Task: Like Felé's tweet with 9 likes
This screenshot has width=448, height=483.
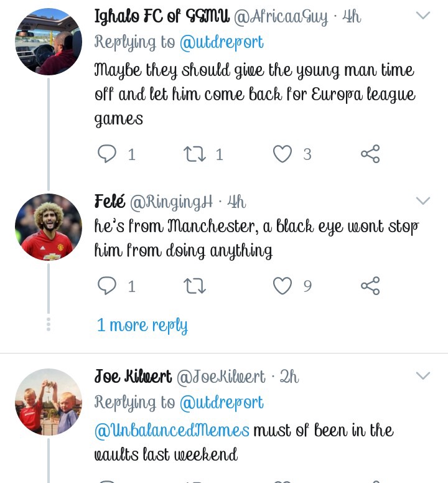Action: coord(282,286)
